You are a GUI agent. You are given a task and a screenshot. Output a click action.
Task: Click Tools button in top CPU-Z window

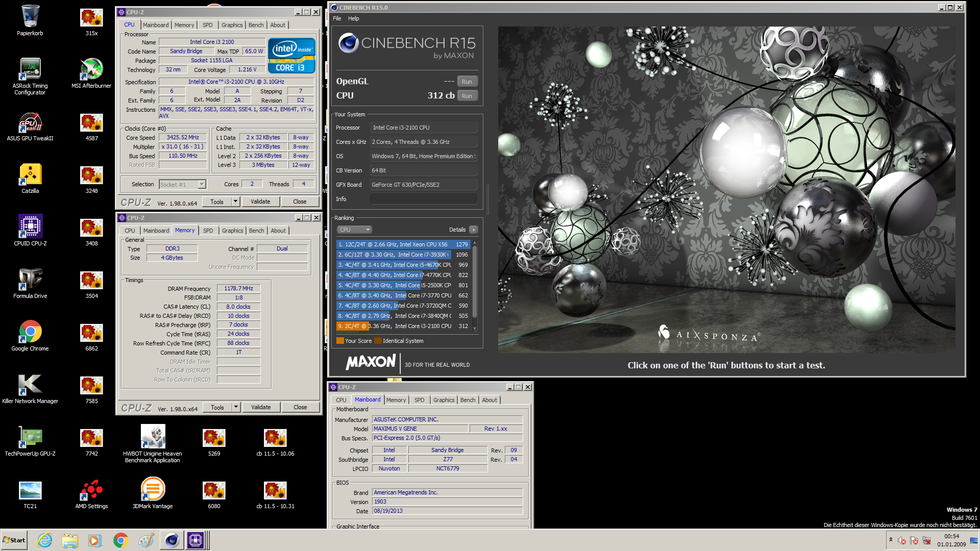click(x=217, y=202)
